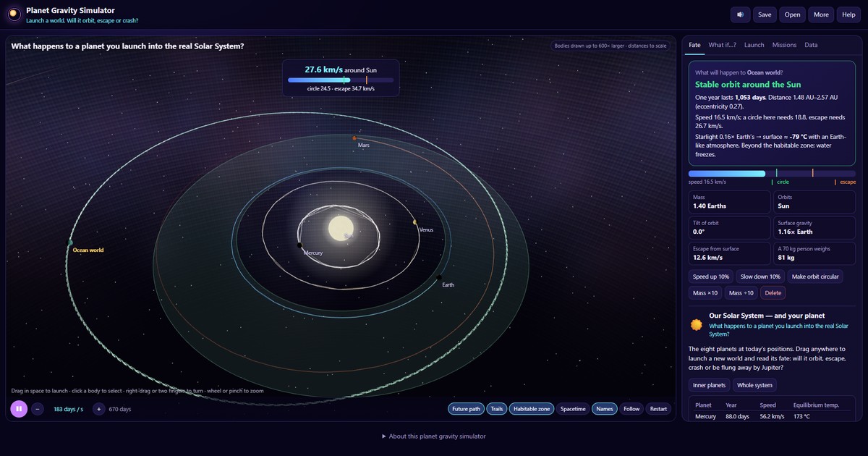Click the 183 days / s speed readout
868x456 pixels.
coord(68,409)
